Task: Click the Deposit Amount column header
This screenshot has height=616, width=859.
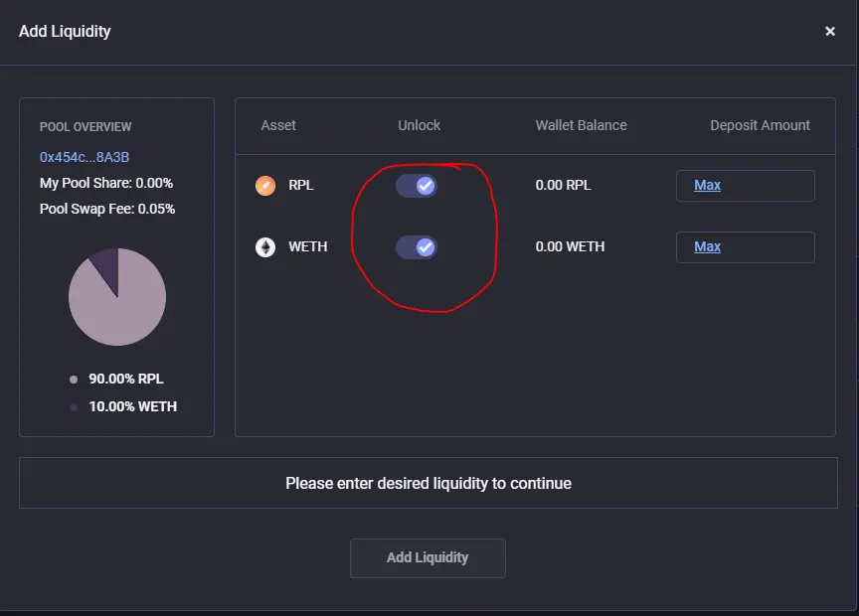Action: [x=760, y=125]
